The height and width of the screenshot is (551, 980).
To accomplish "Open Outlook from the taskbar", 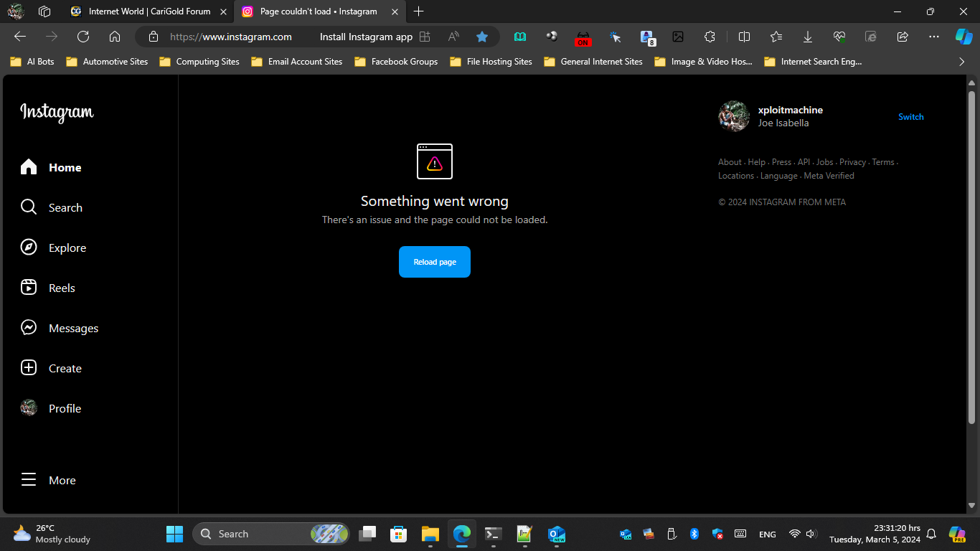I will [x=557, y=534].
